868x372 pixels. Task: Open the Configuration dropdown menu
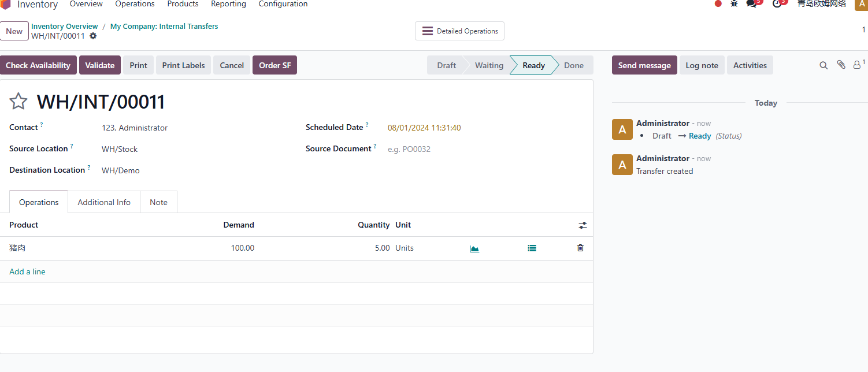pyautogui.click(x=283, y=4)
